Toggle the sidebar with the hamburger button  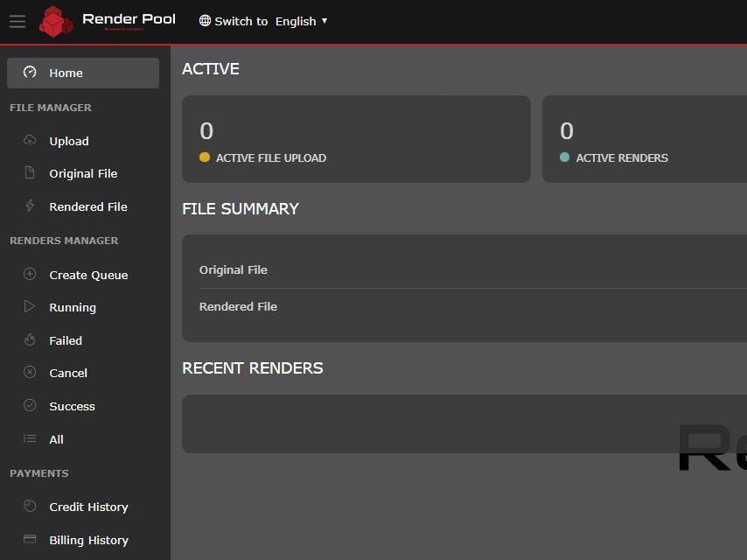click(x=17, y=21)
